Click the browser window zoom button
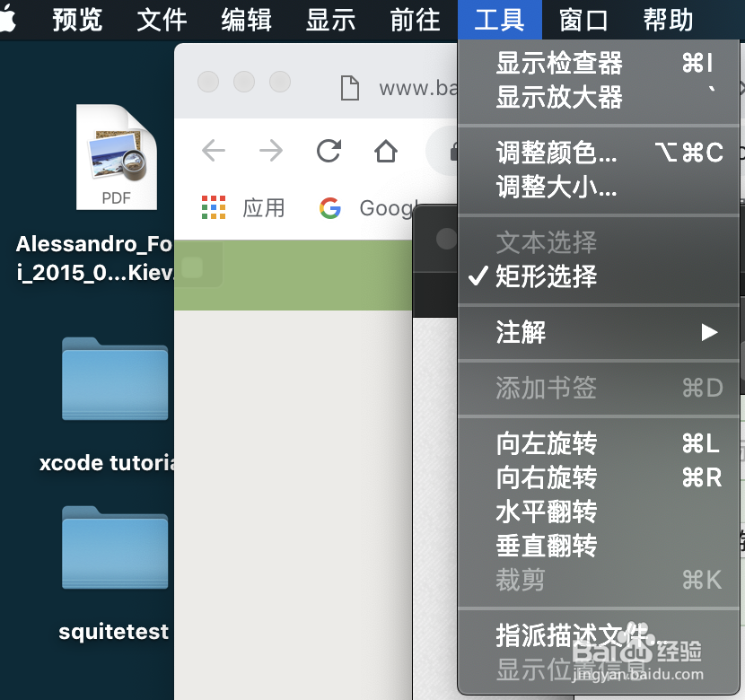 (x=280, y=82)
